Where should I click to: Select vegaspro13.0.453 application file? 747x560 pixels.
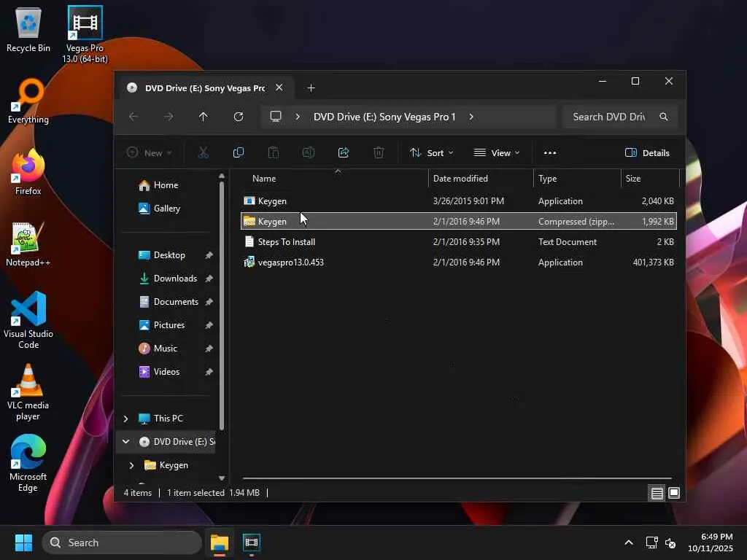coord(458,262)
